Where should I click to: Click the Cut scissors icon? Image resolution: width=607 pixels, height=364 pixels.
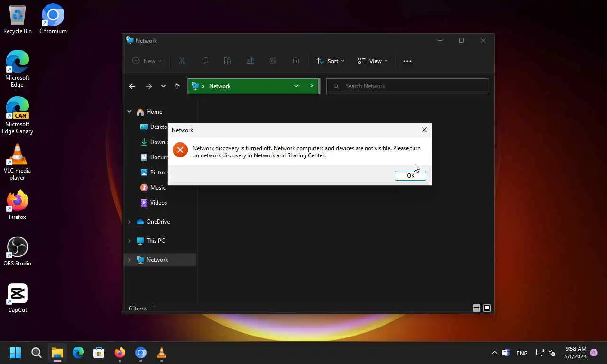click(x=182, y=61)
